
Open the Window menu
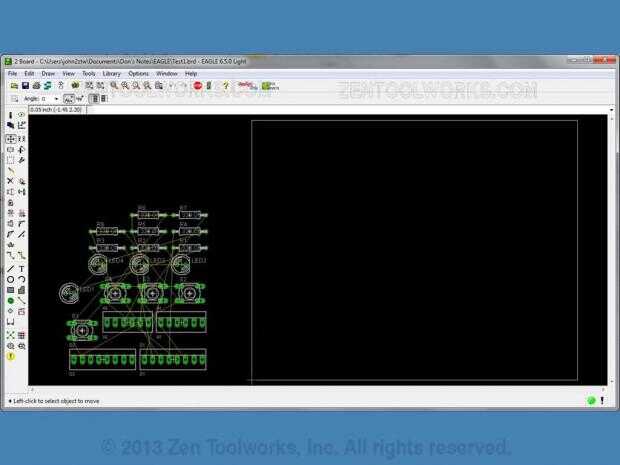(x=166, y=74)
